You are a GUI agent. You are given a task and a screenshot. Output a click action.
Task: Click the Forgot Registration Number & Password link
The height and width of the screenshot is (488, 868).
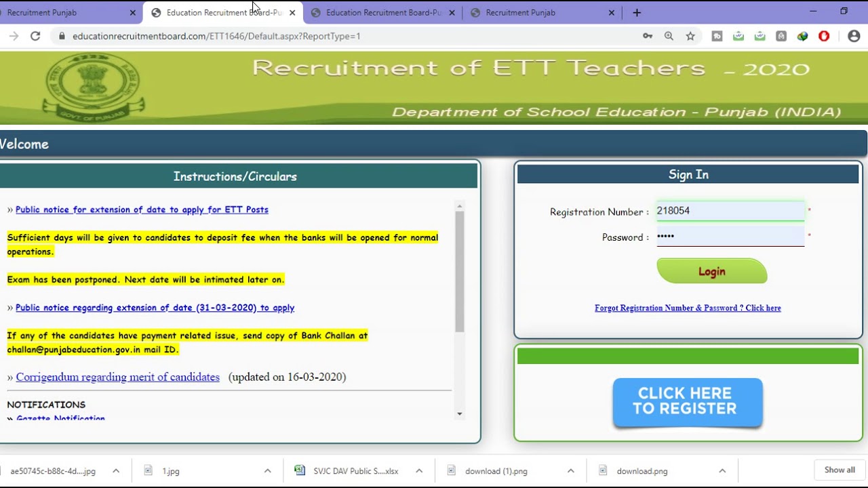[x=688, y=308]
